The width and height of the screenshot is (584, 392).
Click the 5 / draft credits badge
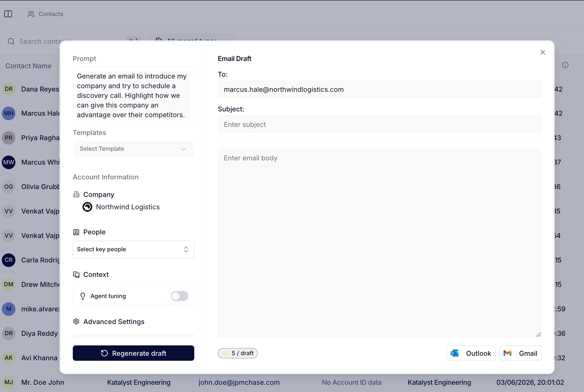(x=238, y=353)
